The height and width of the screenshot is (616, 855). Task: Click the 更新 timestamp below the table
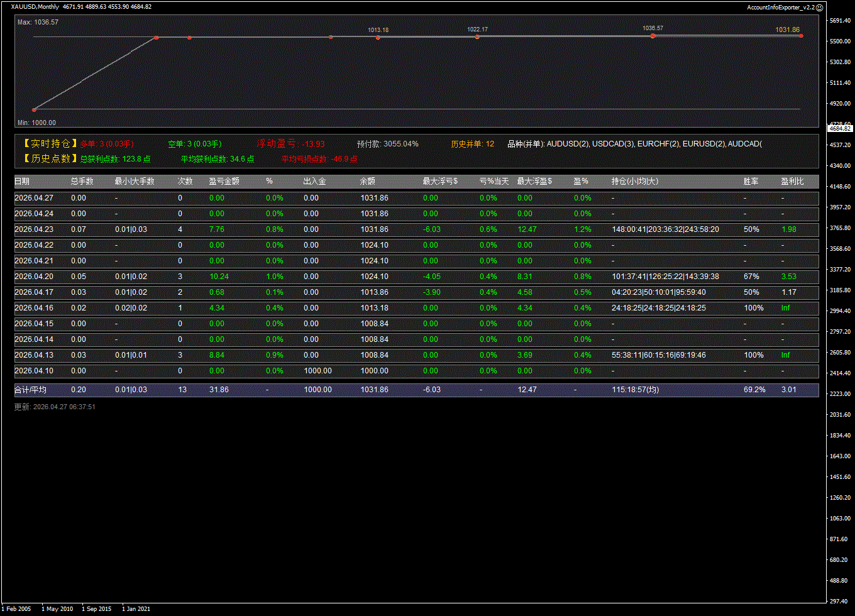coord(55,407)
